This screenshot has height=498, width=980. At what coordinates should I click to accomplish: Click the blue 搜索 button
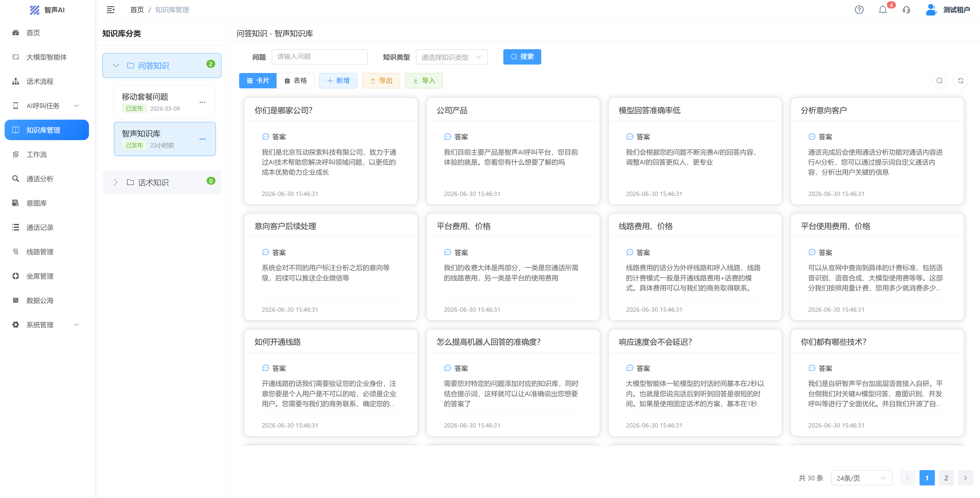click(522, 57)
